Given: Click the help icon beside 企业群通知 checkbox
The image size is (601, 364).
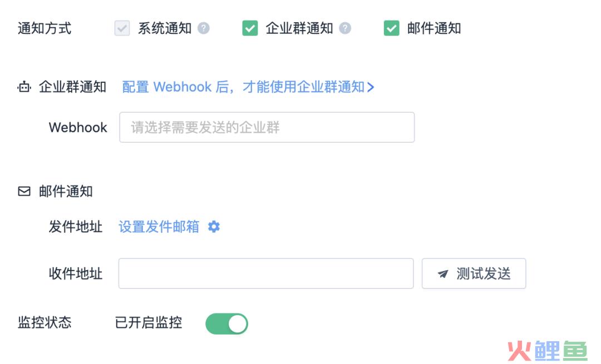Looking at the screenshot, I should click(x=345, y=28).
